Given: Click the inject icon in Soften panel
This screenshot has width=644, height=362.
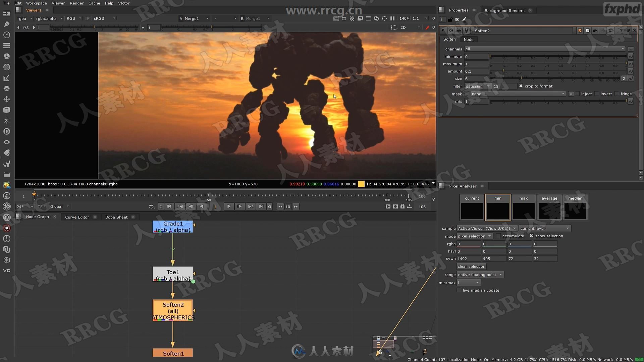Looking at the screenshot, I should click(577, 94).
